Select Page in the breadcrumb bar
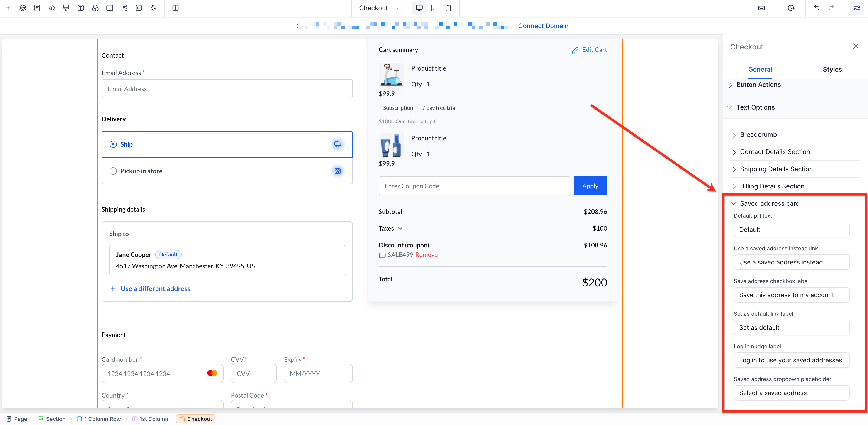This screenshot has height=425, width=868. point(17,419)
